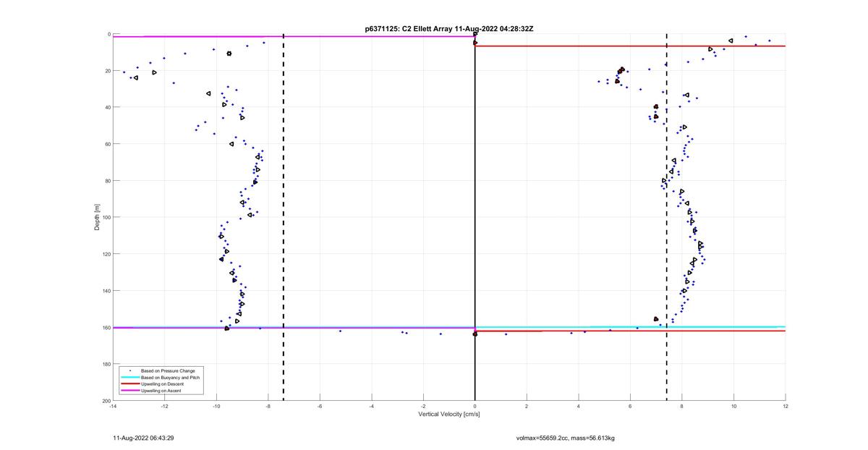The width and height of the screenshot is (868, 450).
Task: Click depth axis tick label "60"
Action: tap(107, 144)
